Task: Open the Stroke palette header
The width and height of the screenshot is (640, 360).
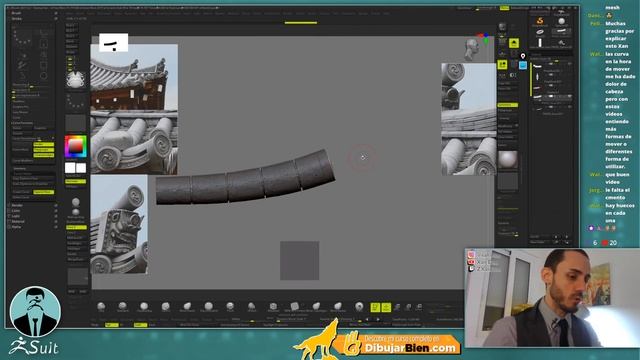Action: pos(17,18)
